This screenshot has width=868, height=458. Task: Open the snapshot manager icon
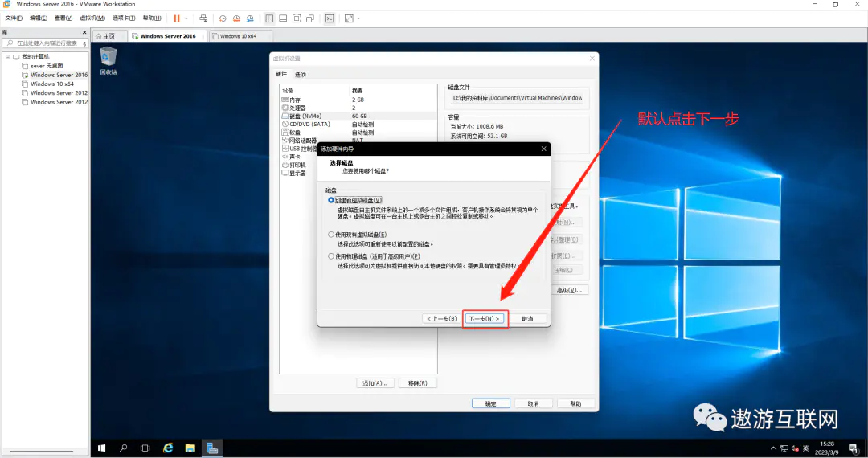pos(250,18)
